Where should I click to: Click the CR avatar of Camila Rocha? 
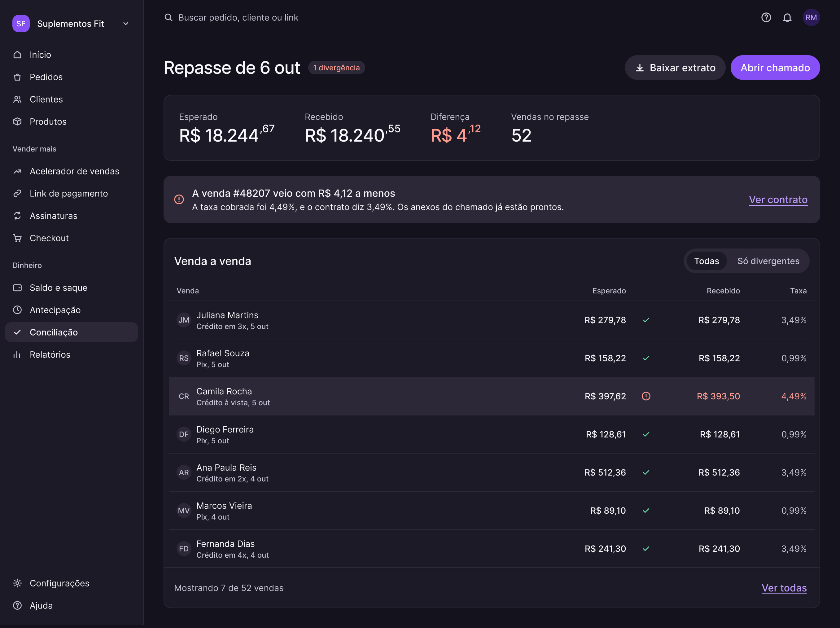pyautogui.click(x=184, y=396)
